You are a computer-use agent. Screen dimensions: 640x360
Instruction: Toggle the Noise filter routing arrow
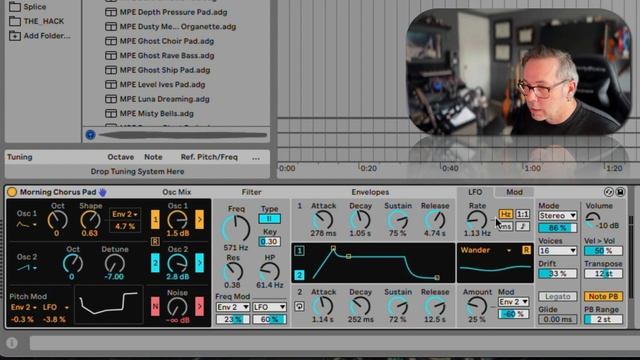point(200,307)
